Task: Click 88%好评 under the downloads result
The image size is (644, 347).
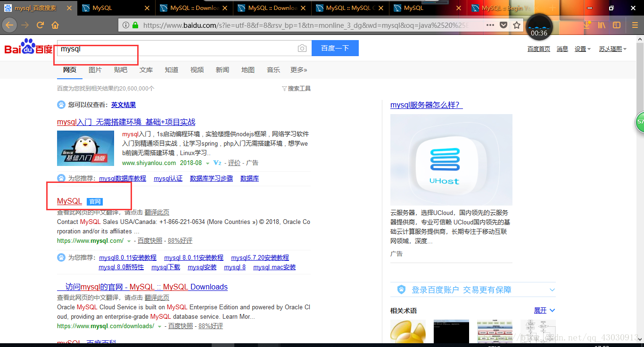Action: (211, 326)
